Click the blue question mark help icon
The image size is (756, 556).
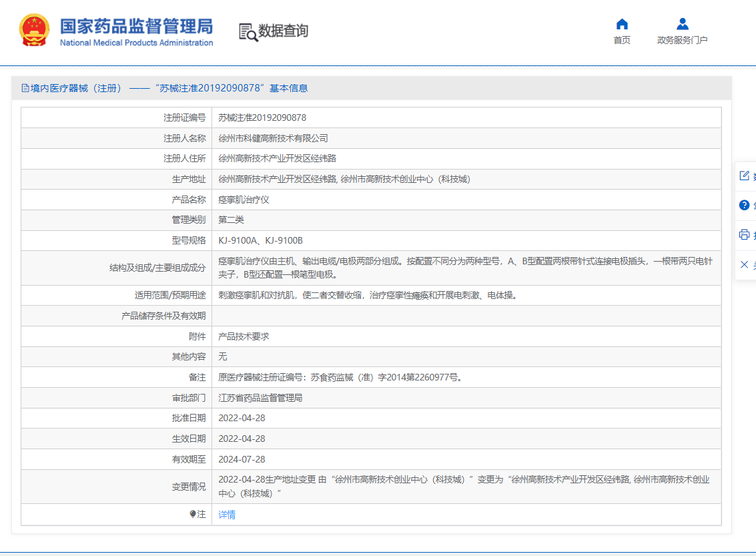click(745, 205)
